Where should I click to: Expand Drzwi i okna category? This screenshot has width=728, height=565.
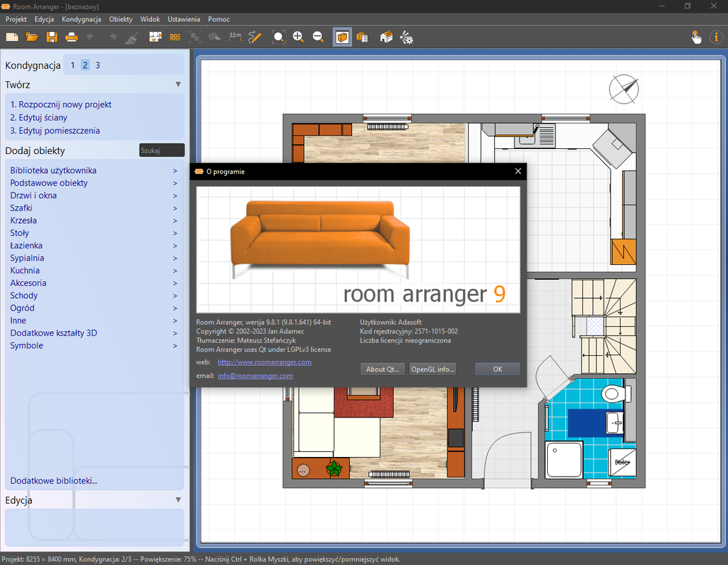94,196
